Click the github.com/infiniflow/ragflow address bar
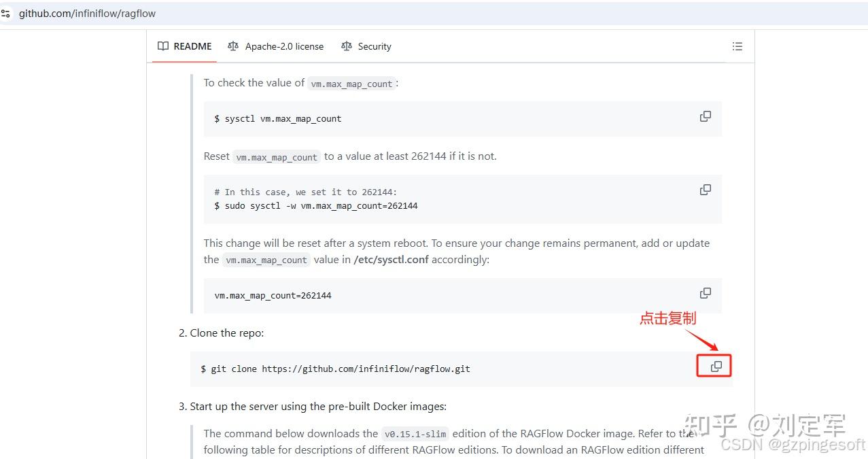The image size is (868, 459). tap(87, 14)
